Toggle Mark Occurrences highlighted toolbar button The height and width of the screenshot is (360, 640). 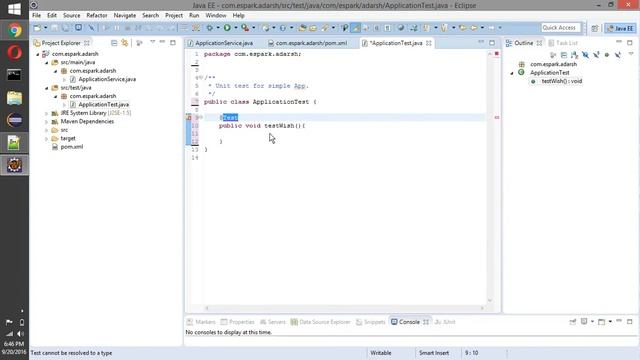[x=356, y=28]
